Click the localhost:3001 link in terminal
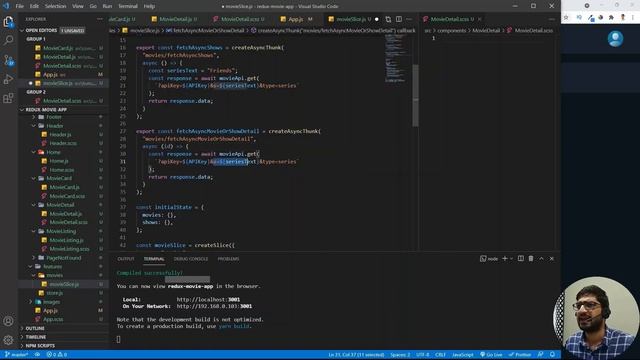This screenshot has height=360, width=640. (208, 299)
